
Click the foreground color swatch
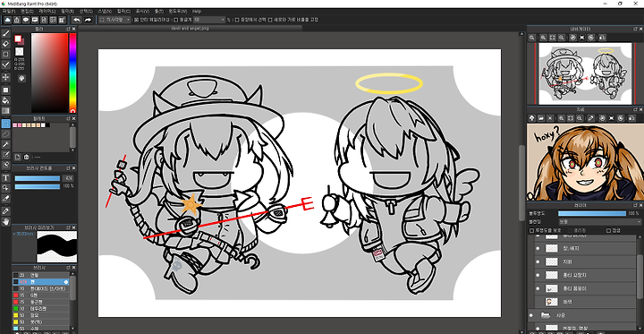18,39
